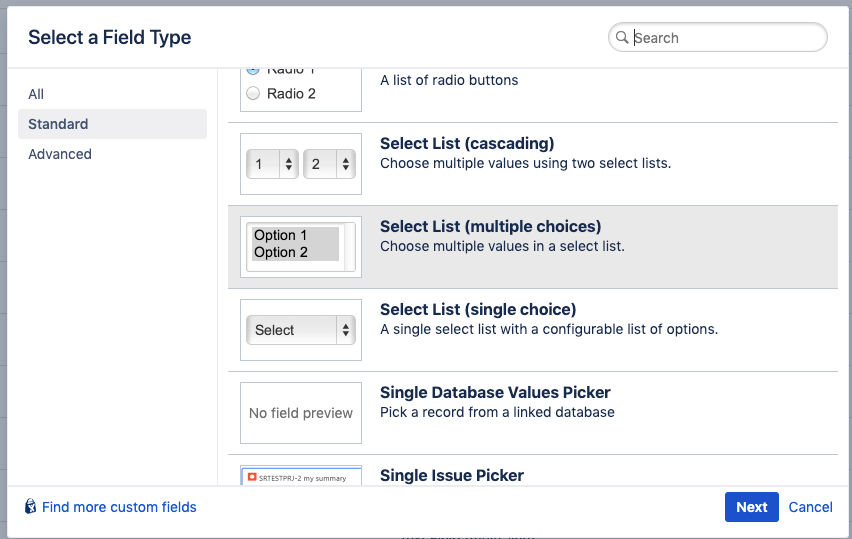Image resolution: width=852 pixels, height=539 pixels.
Task: Select the Radio 2 preview radio button
Action: [x=253, y=93]
